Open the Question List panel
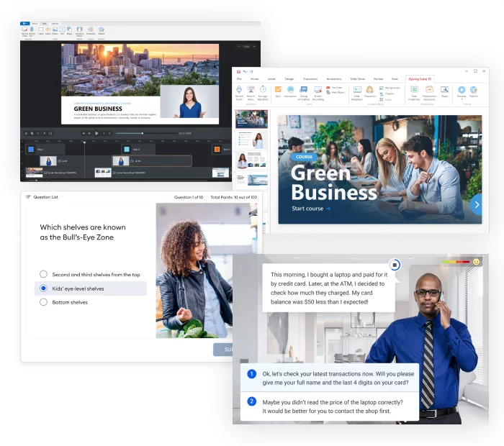 click(42, 197)
